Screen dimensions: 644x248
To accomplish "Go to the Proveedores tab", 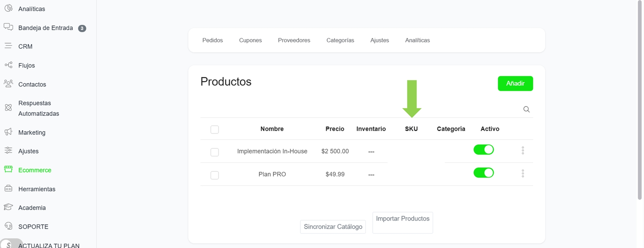I will [x=294, y=40].
